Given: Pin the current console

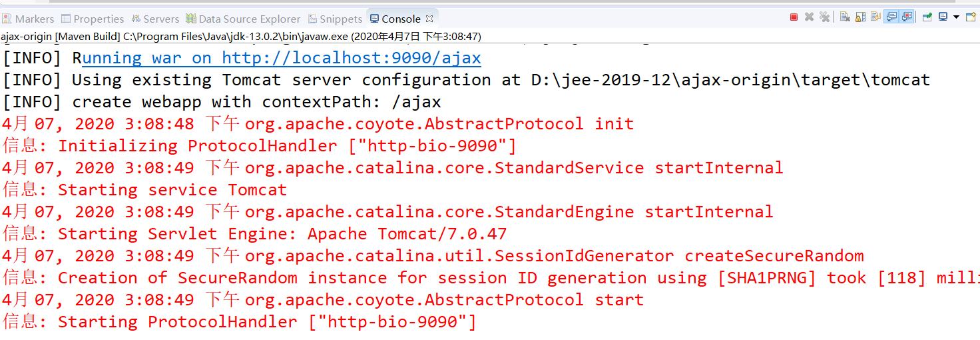Looking at the screenshot, I should click(927, 17).
